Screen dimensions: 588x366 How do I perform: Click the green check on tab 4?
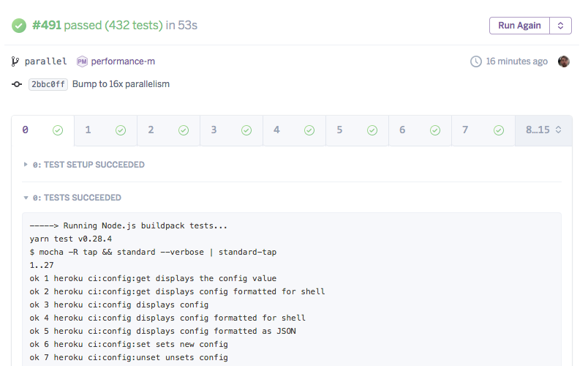309,130
